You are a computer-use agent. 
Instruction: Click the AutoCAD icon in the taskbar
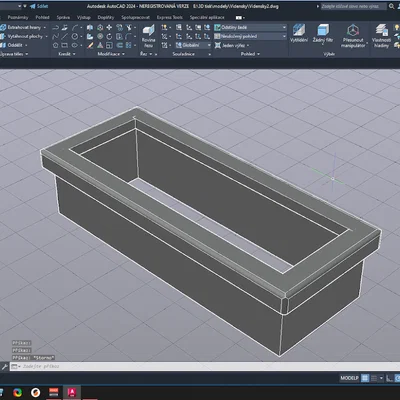point(72,392)
